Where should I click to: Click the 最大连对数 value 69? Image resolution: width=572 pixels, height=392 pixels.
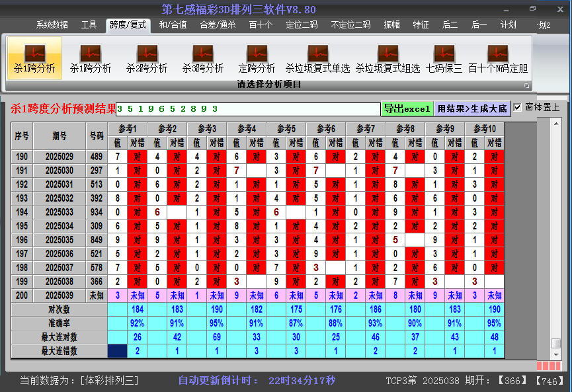[x=217, y=337]
